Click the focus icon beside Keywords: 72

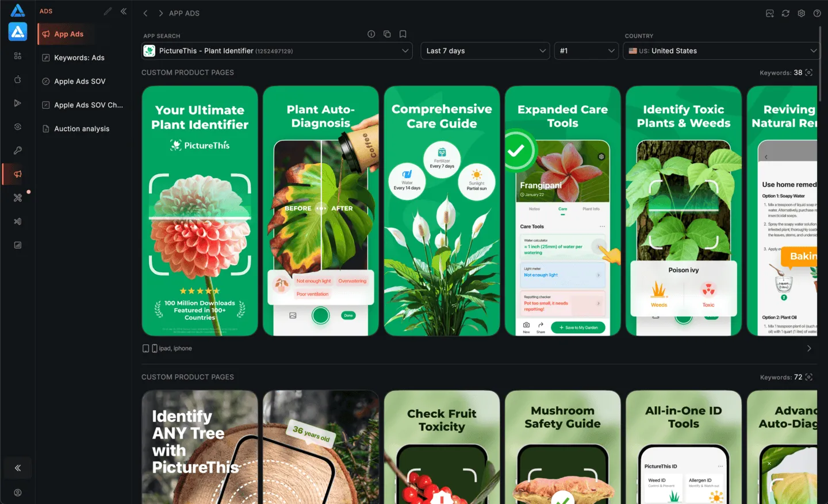809,377
